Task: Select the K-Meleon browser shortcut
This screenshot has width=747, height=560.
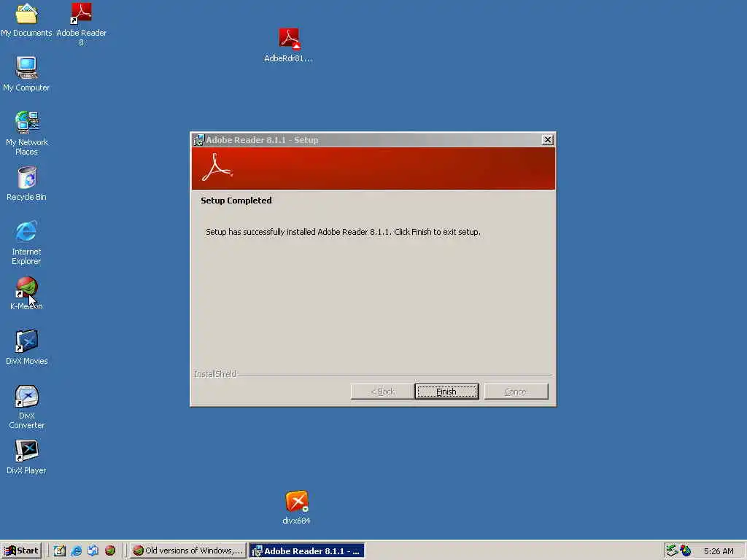Action: (x=26, y=293)
